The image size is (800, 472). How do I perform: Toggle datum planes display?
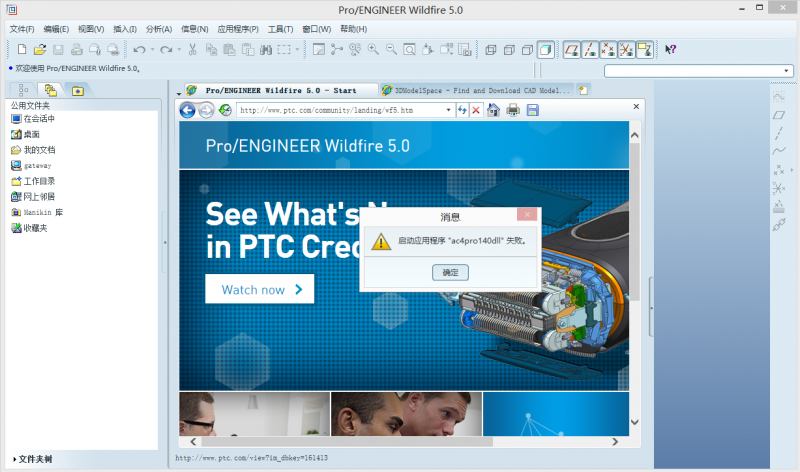click(571, 49)
